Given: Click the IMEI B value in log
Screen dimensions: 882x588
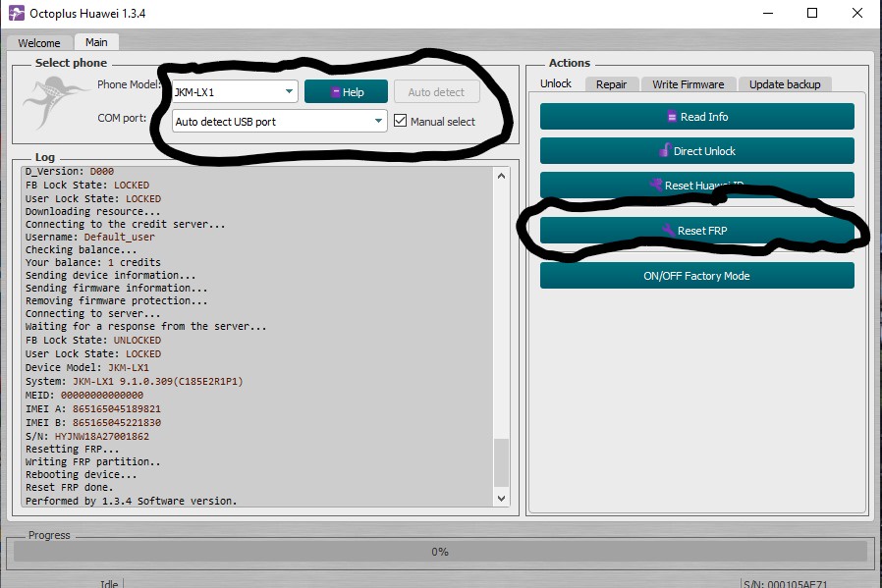Looking at the screenshot, I should click(x=117, y=422).
